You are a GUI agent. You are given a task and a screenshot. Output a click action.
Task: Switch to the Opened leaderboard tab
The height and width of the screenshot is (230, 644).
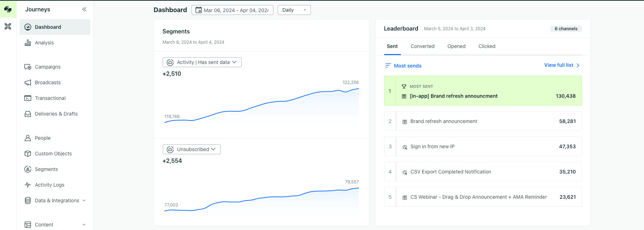tap(456, 46)
